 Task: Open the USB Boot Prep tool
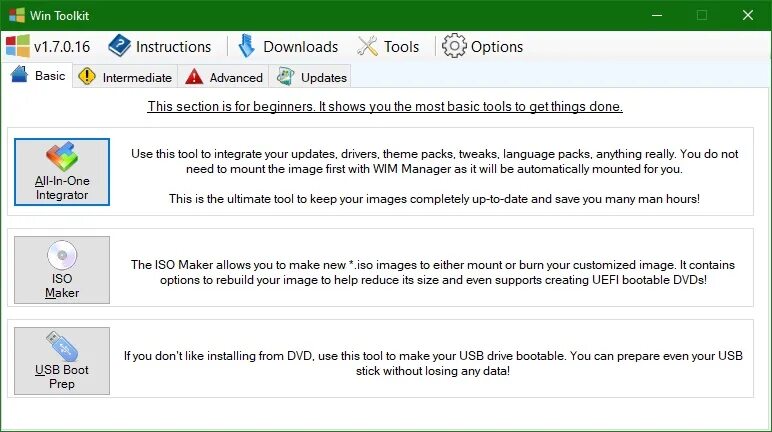[62, 361]
